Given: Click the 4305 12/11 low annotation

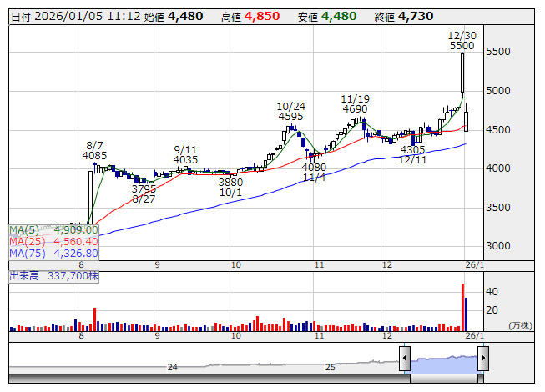Looking at the screenshot, I should pyautogui.click(x=412, y=155).
